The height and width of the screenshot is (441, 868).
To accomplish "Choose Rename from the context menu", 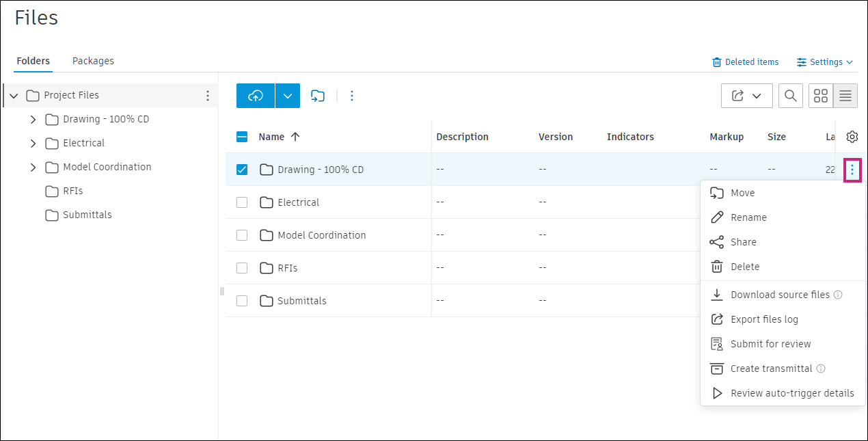I will (x=748, y=217).
